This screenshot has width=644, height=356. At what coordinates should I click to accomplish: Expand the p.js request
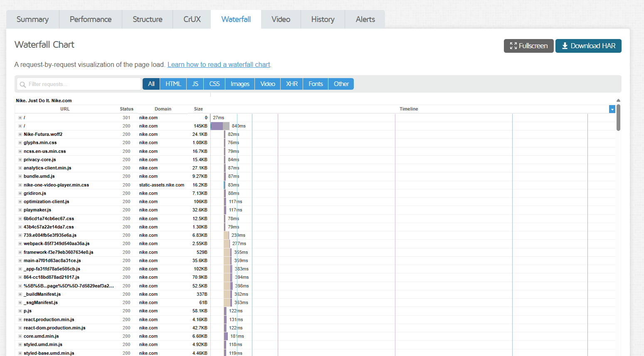(x=20, y=311)
